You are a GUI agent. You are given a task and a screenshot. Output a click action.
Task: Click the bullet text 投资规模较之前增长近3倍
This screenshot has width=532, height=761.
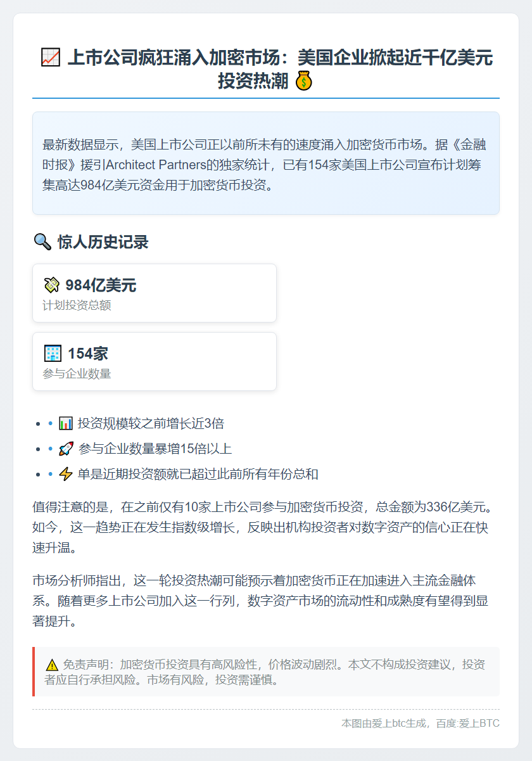tap(151, 423)
